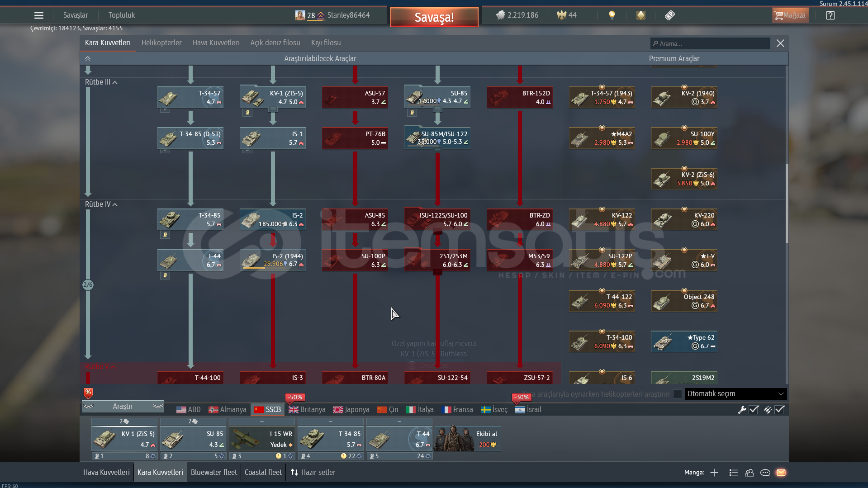Viewport: 868px width, 488px height.
Task: Select the Almanya nation tab
Action: point(228,410)
